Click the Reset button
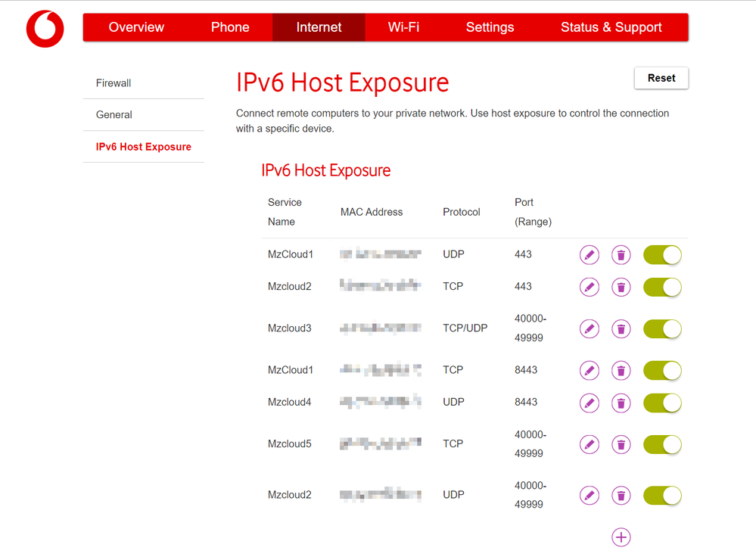The height and width of the screenshot is (560, 756). (661, 78)
